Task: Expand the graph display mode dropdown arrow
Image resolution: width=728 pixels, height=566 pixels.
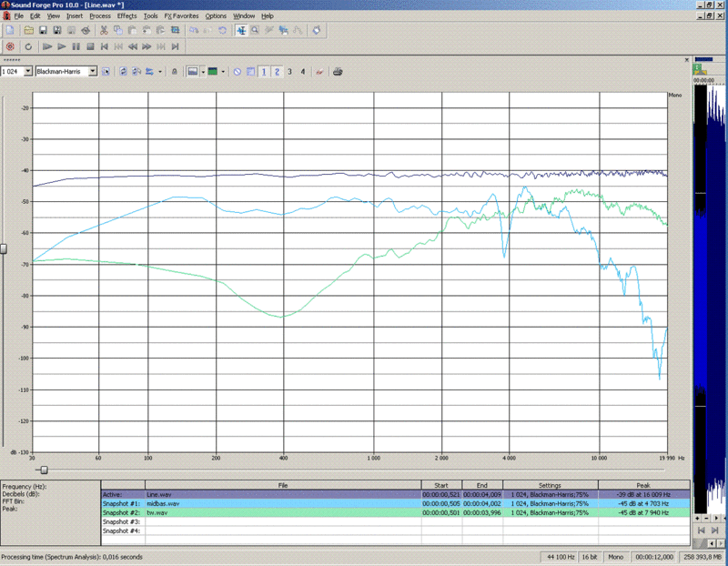Action: click(x=201, y=71)
